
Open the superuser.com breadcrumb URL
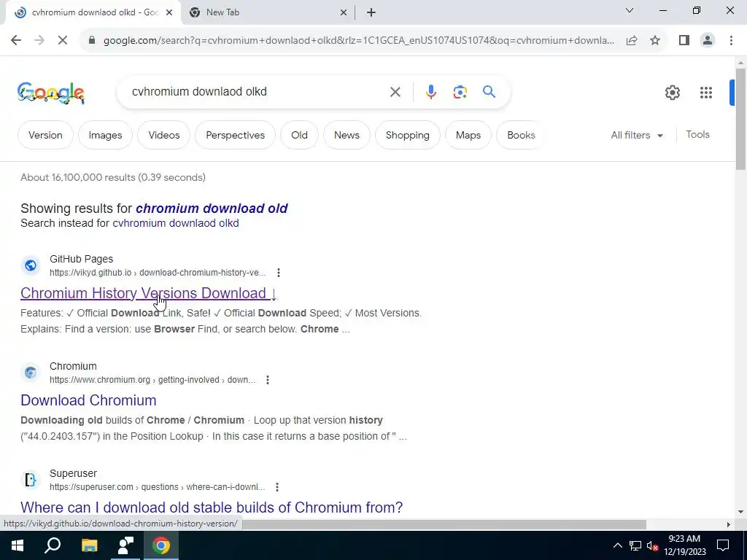(157, 487)
